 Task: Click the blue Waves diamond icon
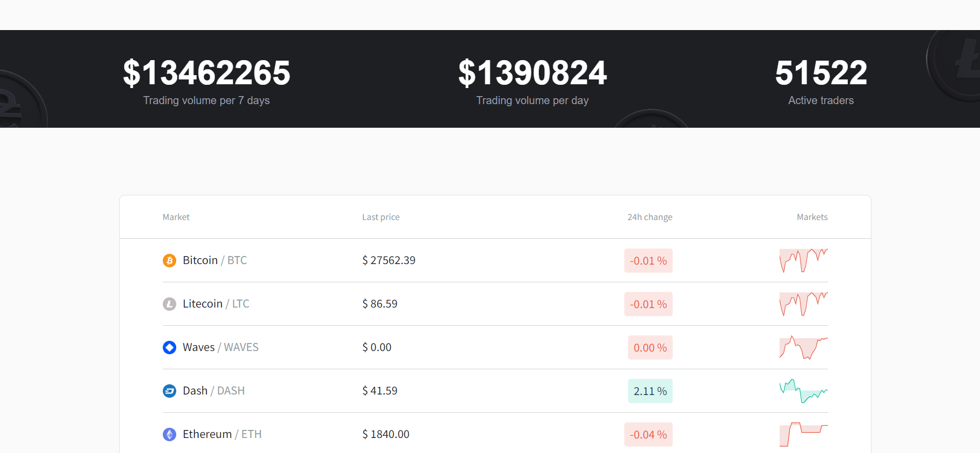coord(169,348)
